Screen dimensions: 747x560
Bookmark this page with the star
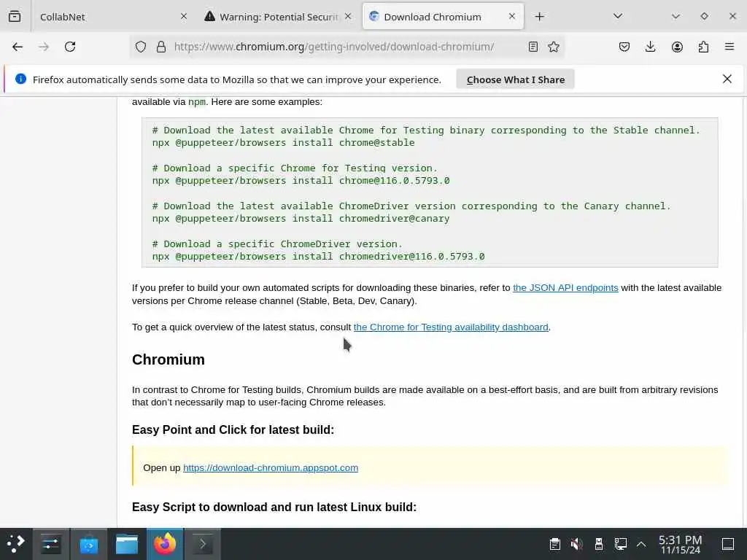(x=554, y=47)
